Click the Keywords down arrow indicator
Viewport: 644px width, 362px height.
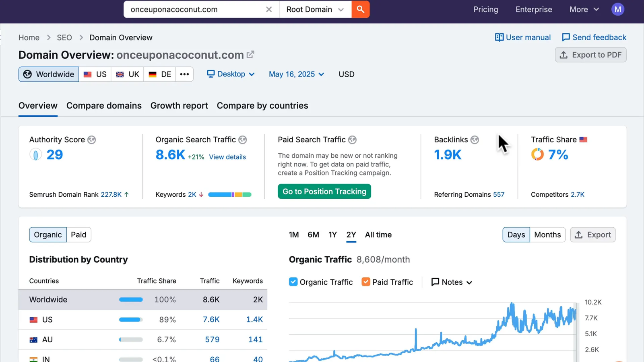click(201, 195)
